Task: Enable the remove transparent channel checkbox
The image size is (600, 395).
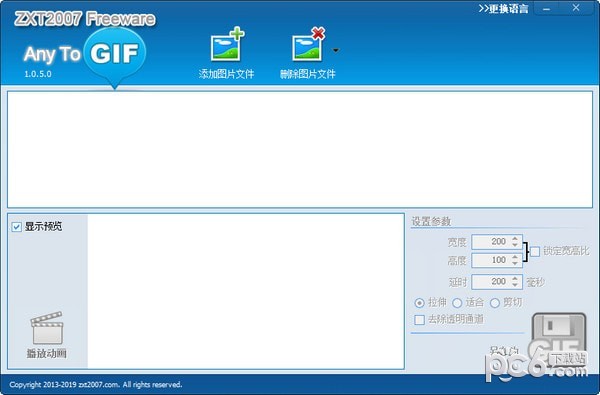Action: (419, 320)
